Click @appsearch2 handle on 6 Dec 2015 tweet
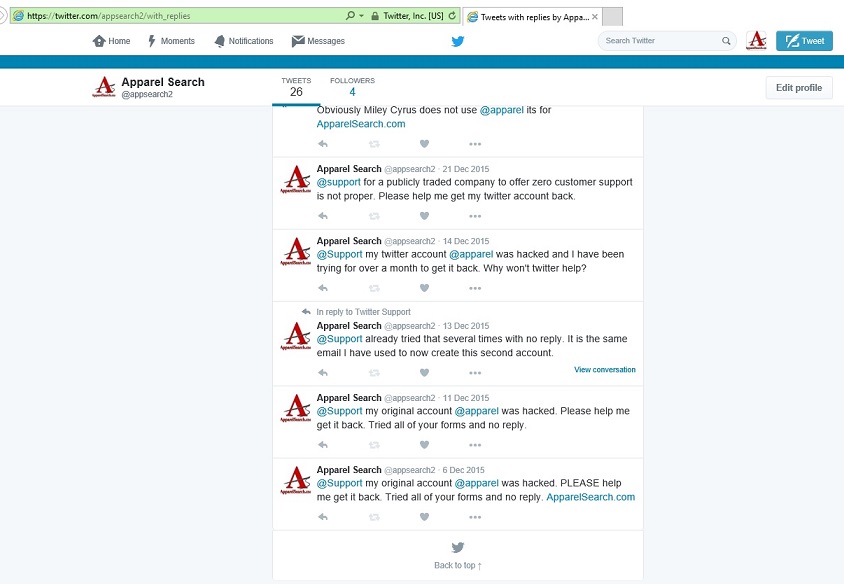Screen dimensions: 844x584 pos(410,470)
